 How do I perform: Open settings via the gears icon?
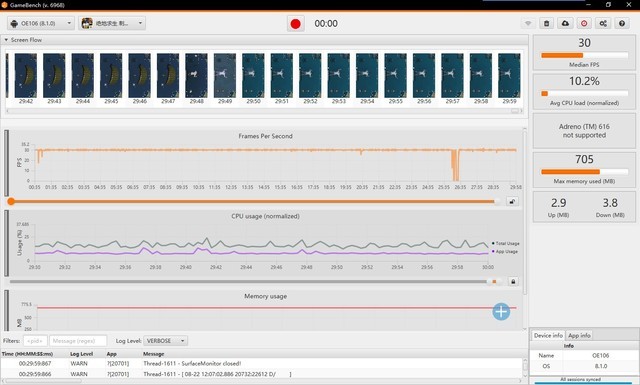[x=603, y=23]
